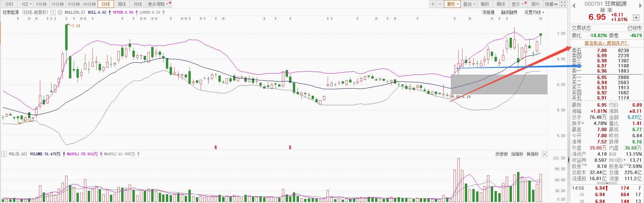644x203 pixels.
Task: Click the 融 margin trading badge
Action: coord(602,10)
